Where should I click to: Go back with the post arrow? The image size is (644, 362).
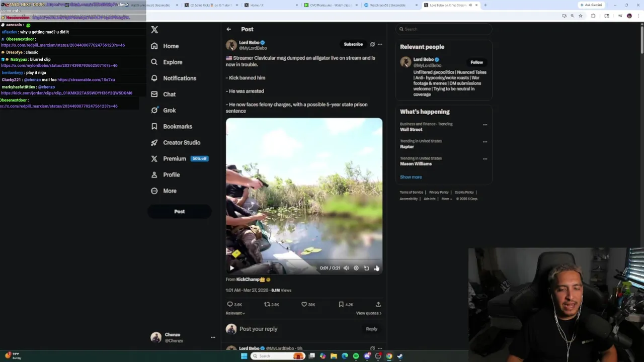[x=229, y=29]
